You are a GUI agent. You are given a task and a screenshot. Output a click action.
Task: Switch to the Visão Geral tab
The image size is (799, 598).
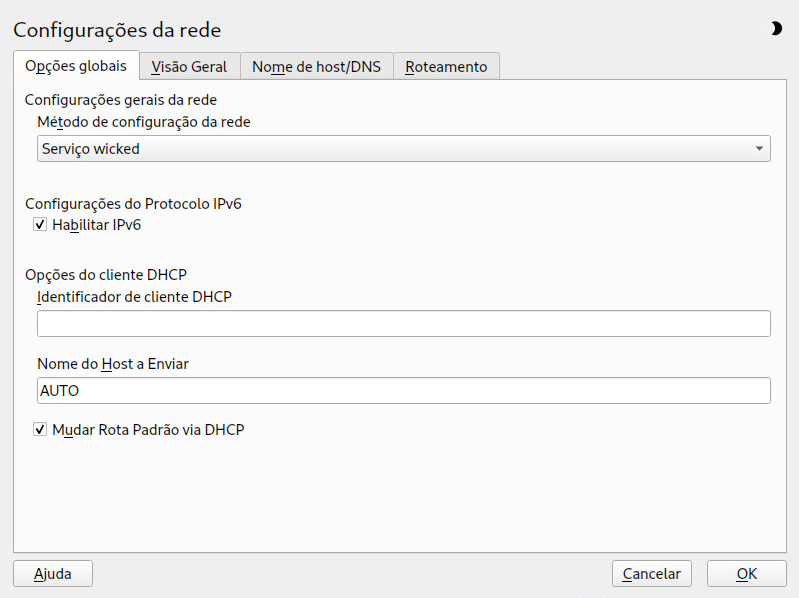pos(190,67)
